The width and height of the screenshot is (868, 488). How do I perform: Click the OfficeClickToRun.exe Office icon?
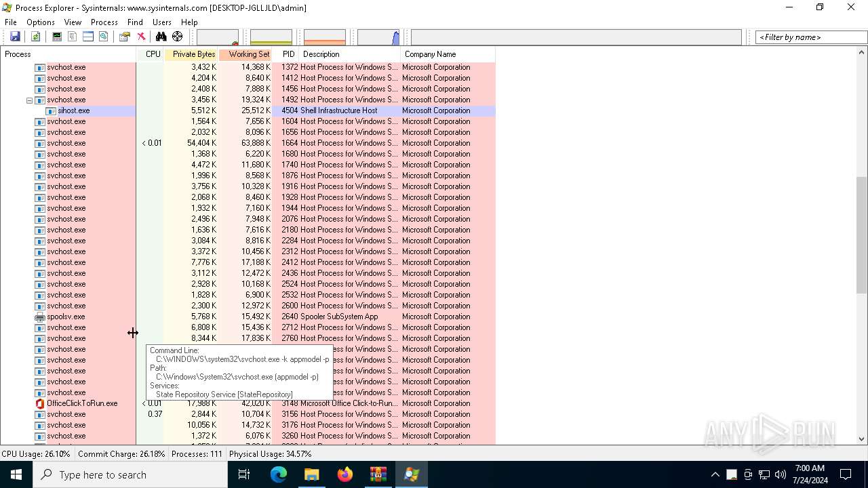[40, 403]
